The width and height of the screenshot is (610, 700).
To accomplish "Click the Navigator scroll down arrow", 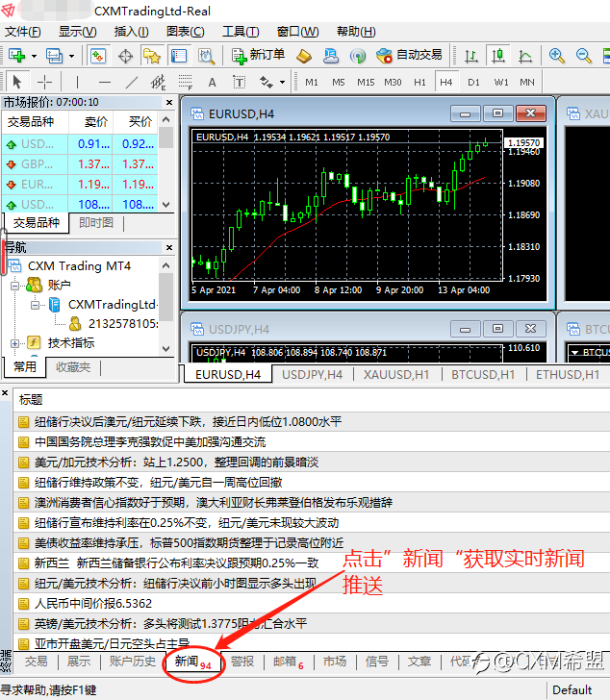I will click(166, 349).
